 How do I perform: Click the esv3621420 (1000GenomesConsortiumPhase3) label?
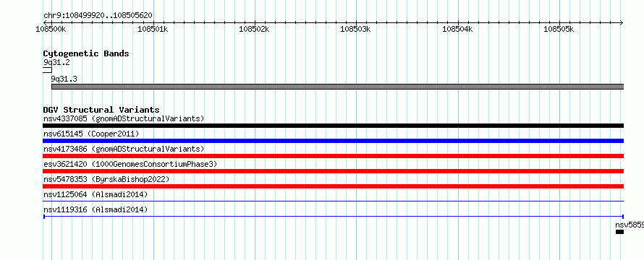(x=130, y=165)
